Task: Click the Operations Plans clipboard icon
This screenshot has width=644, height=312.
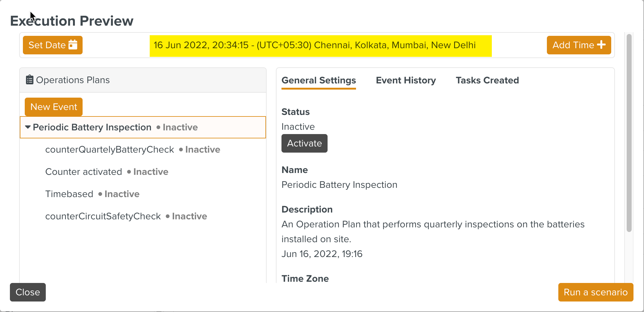Action: click(x=29, y=80)
